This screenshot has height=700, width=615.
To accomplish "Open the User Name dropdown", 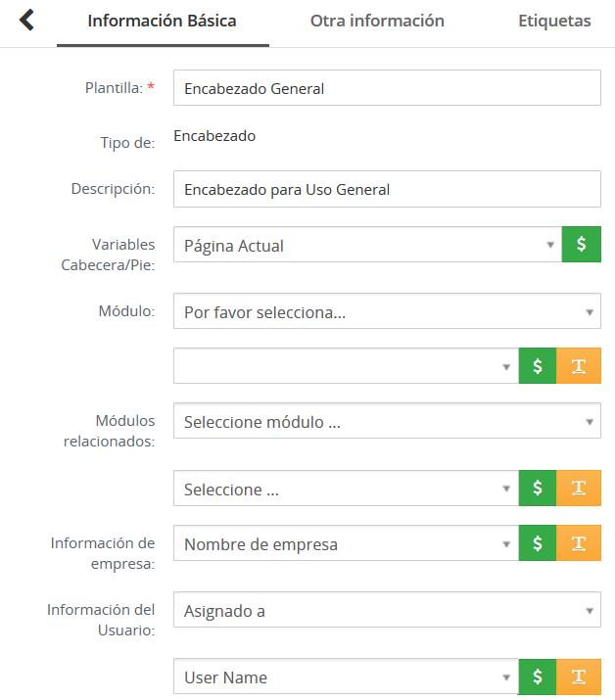I will (x=346, y=677).
